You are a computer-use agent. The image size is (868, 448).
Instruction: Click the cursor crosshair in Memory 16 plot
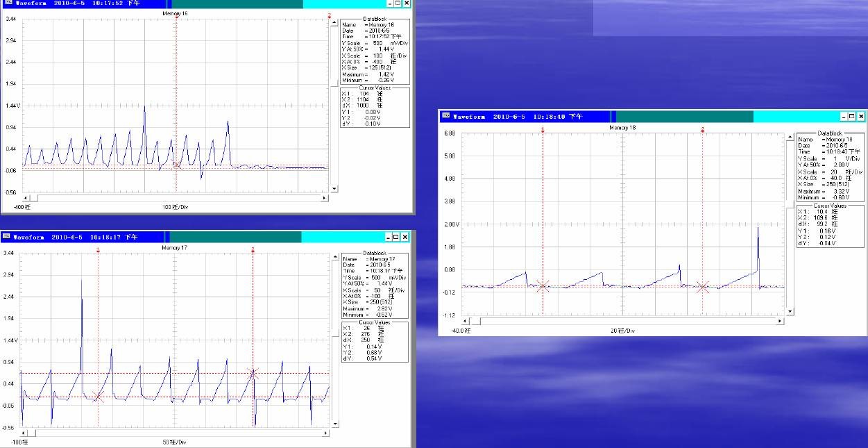pyautogui.click(x=176, y=165)
